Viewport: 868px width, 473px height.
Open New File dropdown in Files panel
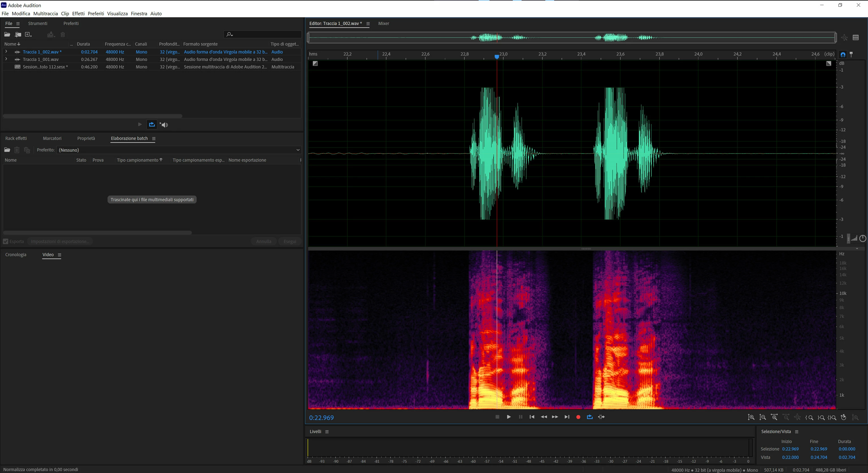pyautogui.click(x=28, y=34)
